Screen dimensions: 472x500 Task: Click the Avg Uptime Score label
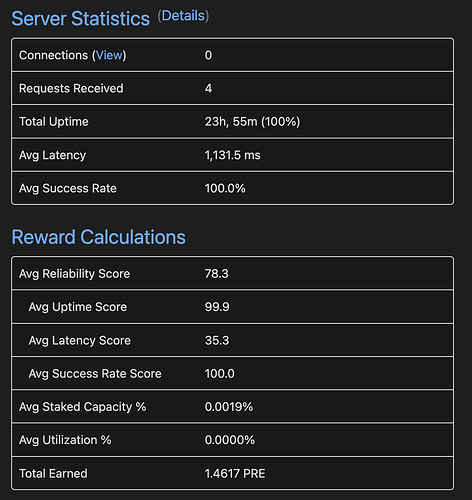[78, 307]
